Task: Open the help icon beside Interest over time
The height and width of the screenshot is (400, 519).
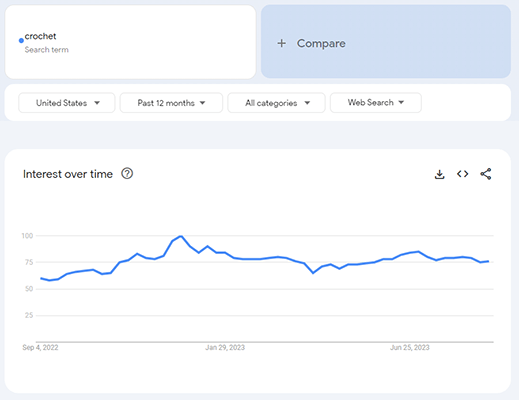Action: (x=127, y=174)
